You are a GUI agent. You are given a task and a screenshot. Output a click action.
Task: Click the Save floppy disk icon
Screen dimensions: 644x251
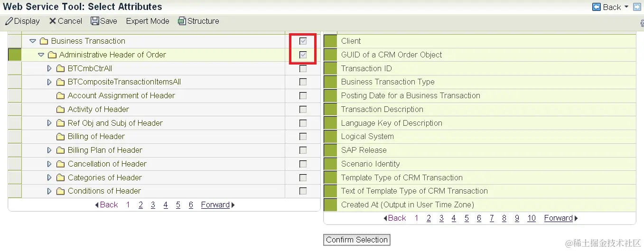click(95, 21)
